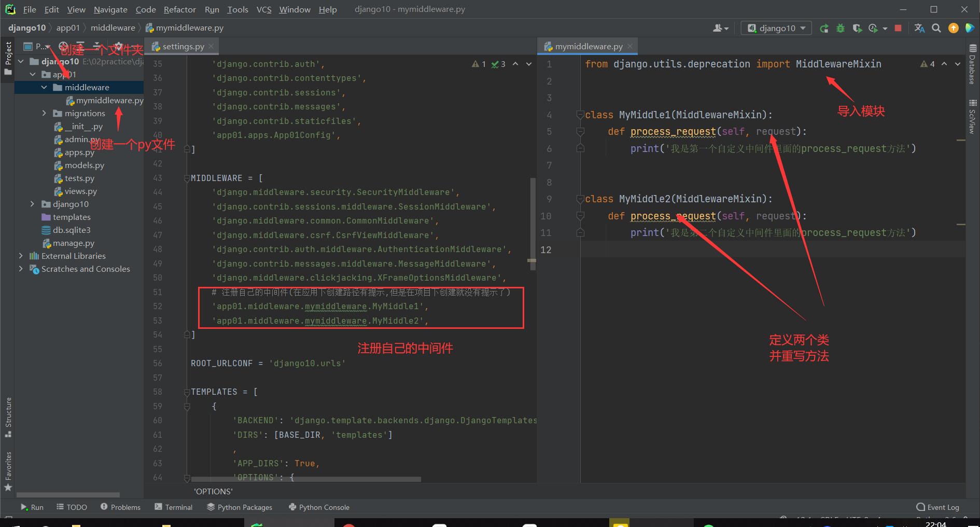Open the django10 run configuration dropdown
Image resolution: width=980 pixels, height=527 pixels.
pos(776,28)
